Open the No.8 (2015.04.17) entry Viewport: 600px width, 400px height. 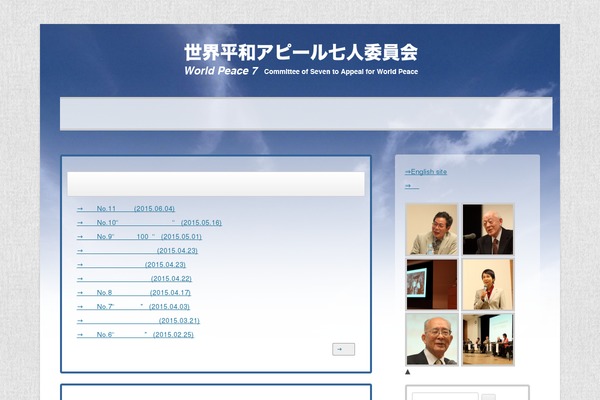[x=134, y=292]
